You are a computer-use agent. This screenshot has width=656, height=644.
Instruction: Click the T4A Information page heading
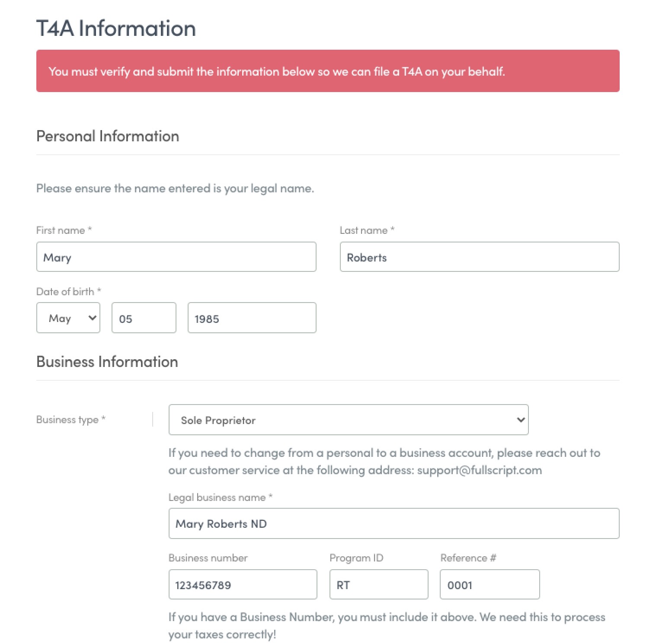[x=116, y=29]
